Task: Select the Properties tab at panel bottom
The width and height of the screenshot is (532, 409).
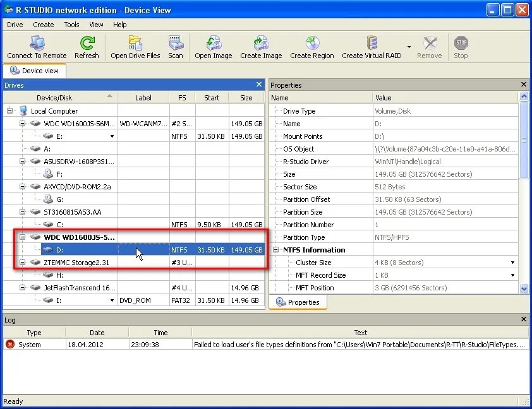Action: click(298, 302)
